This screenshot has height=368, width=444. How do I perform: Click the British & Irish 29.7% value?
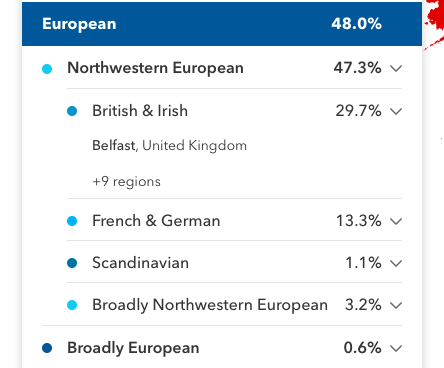(x=358, y=111)
